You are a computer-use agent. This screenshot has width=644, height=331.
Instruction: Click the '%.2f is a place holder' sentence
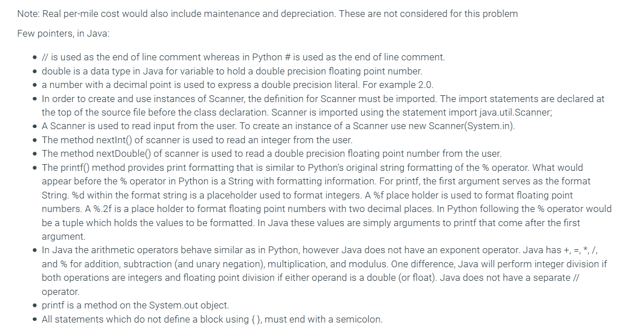[x=259, y=209]
